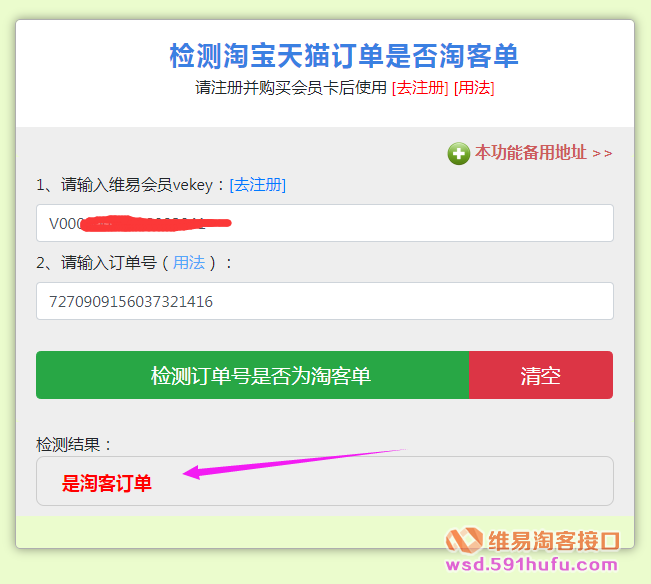
Task: Open the blue 用法 link beside 请输入订单号
Action: [x=189, y=263]
